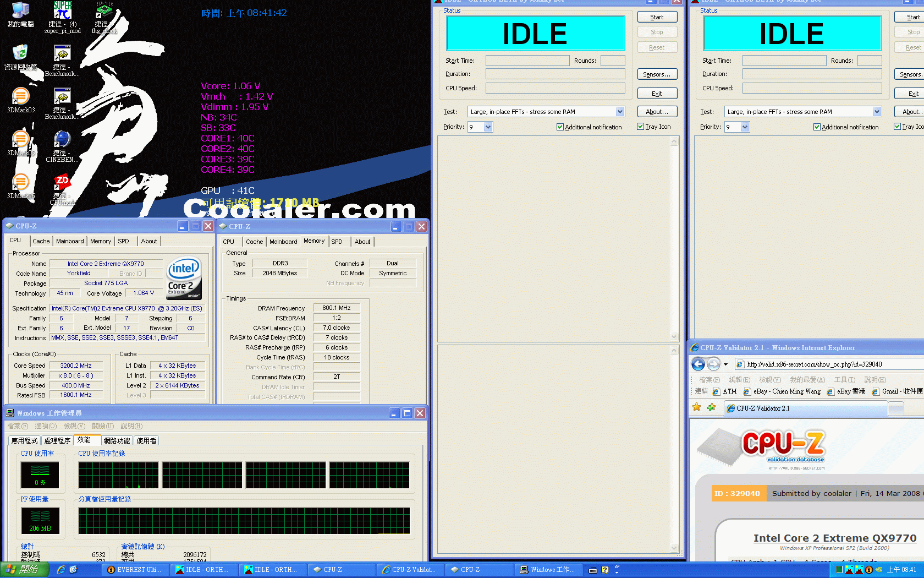This screenshot has height=578, width=924.
Task: Toggle Additional notification in the right ORTHOS window
Action: 846,127
